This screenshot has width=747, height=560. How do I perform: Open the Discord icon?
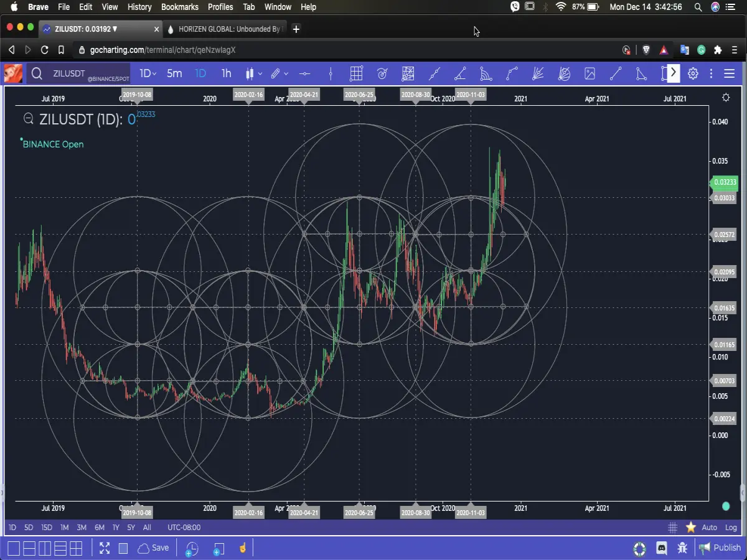662,548
